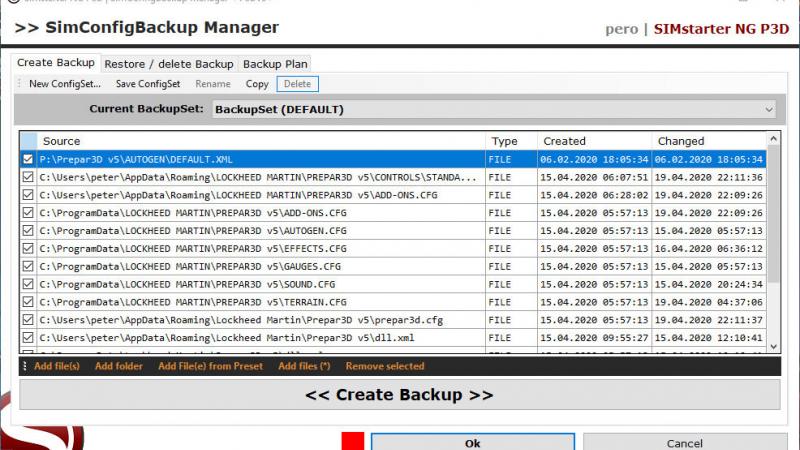Image resolution: width=800 pixels, height=450 pixels.
Task: Click Copy toolbar item
Action: (x=257, y=84)
